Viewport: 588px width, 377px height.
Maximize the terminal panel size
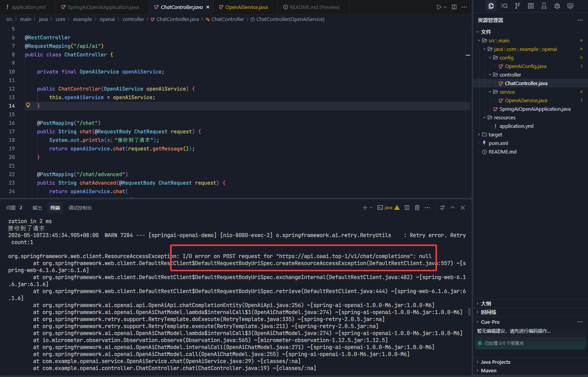(x=453, y=208)
